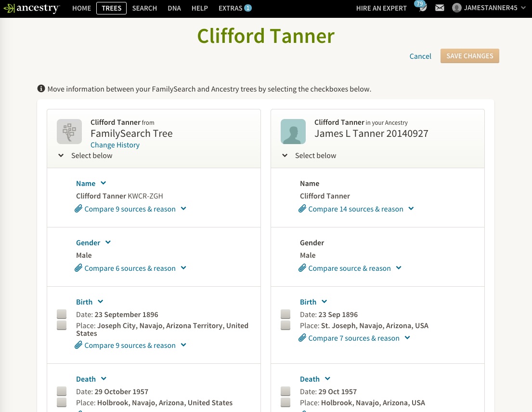This screenshot has height=412, width=532.
Task: Expand chevron after Compare 14 sources & reason
Action: click(411, 209)
